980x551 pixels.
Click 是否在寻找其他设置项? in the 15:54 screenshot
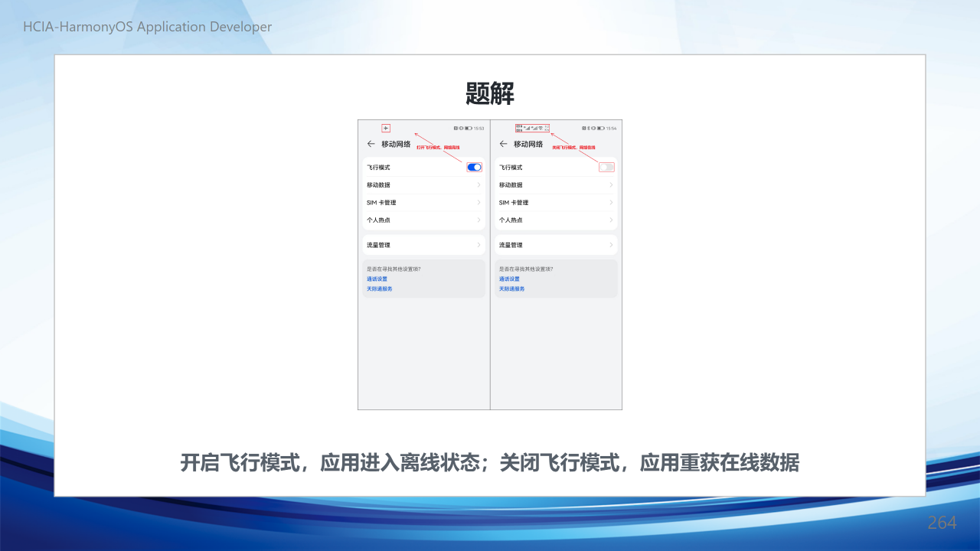[526, 269]
